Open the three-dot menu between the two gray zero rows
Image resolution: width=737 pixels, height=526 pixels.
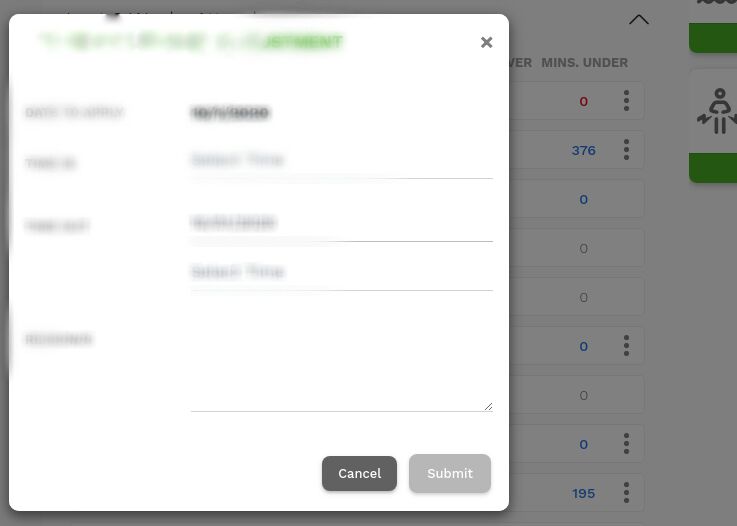click(626, 345)
